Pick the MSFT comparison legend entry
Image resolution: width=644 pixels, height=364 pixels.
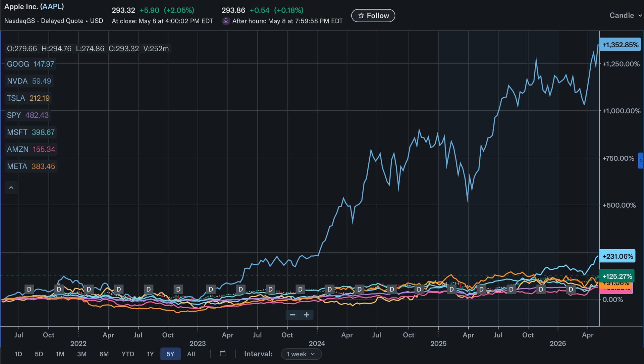tap(31, 133)
